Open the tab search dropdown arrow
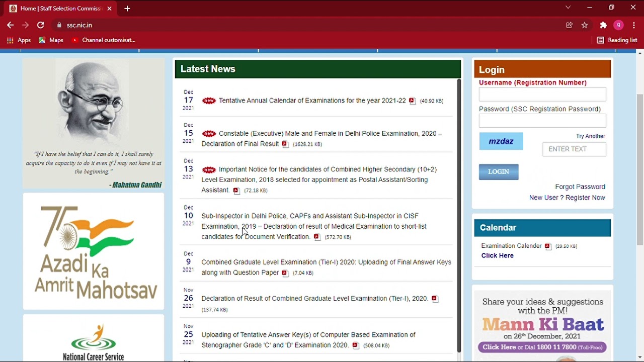Image resolution: width=644 pixels, height=362 pixels. [568, 8]
